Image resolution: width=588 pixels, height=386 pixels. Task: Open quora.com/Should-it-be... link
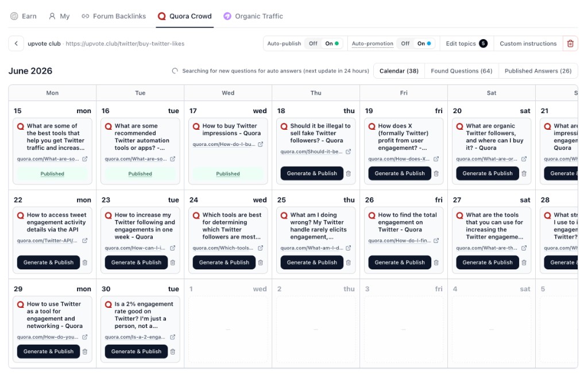point(312,152)
